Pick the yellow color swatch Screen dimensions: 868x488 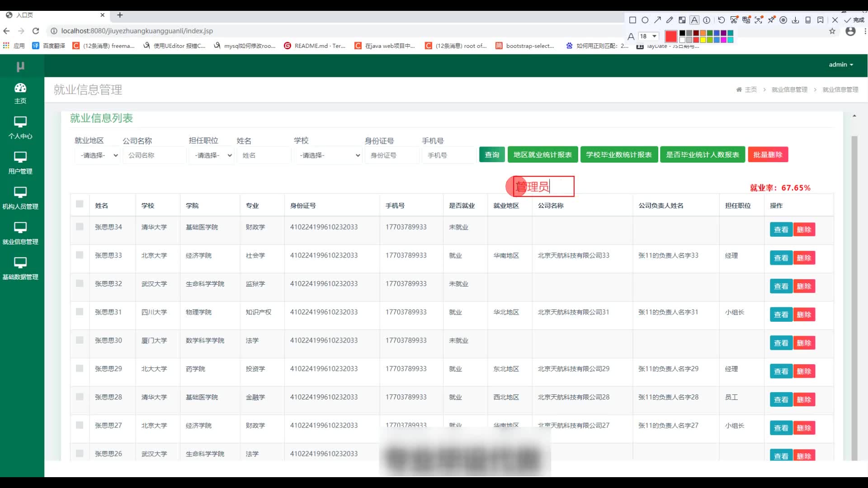[x=703, y=40]
